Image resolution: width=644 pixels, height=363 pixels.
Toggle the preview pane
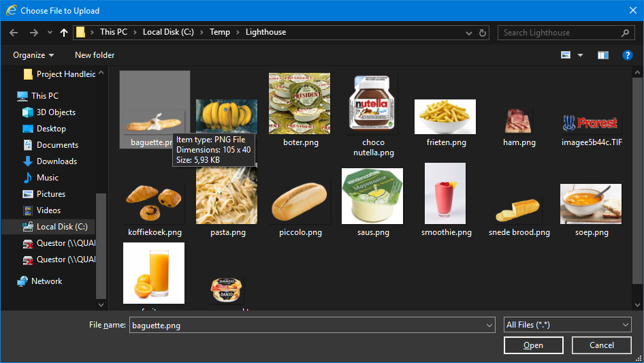pyautogui.click(x=603, y=55)
